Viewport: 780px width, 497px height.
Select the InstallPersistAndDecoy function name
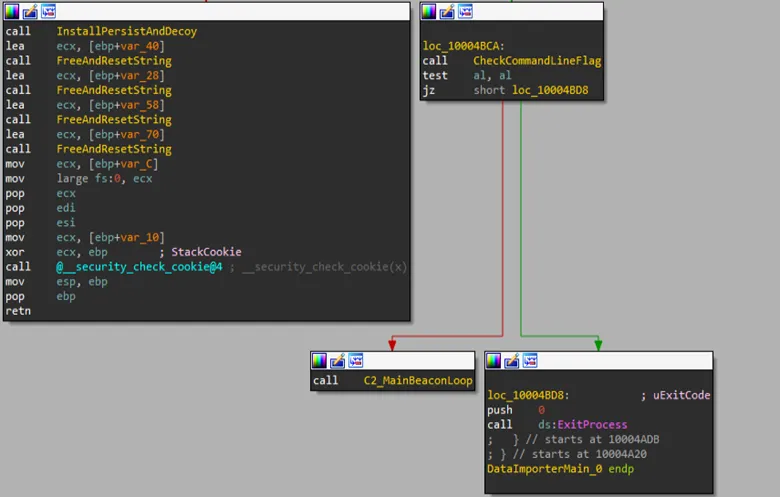coord(126,31)
